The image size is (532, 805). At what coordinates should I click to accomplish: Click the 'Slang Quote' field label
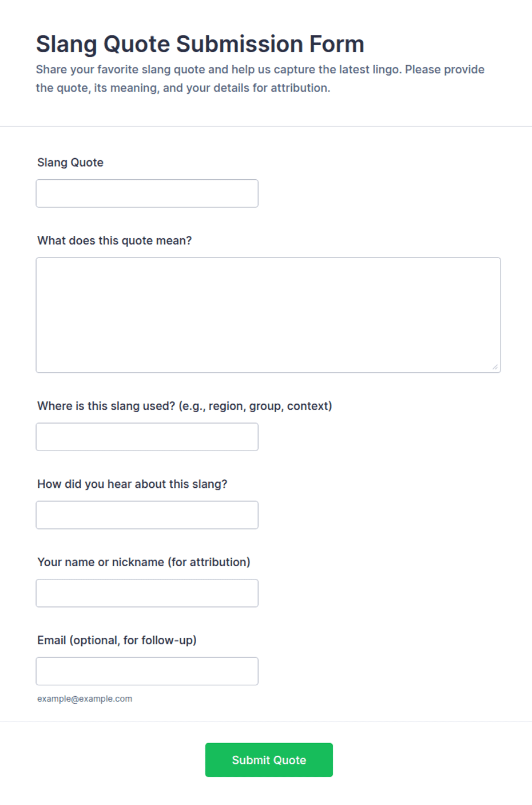pos(70,163)
